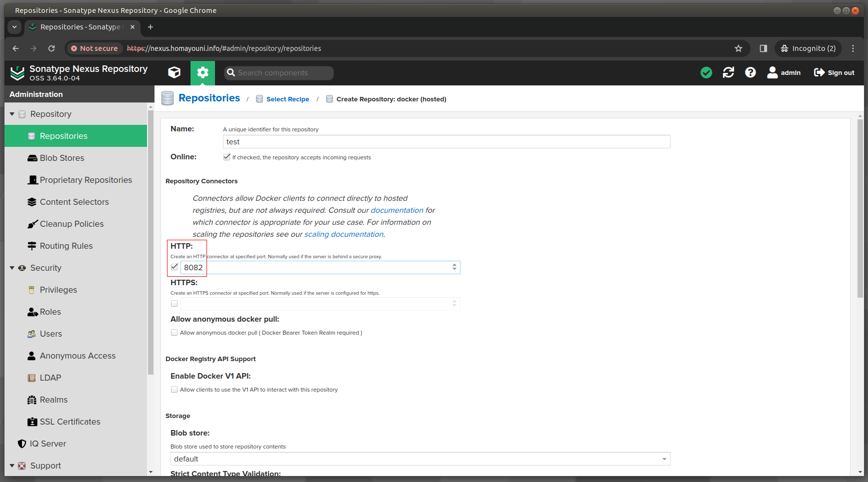Go back in browser history
Screen dimensions: 868x482
pos(15,48)
